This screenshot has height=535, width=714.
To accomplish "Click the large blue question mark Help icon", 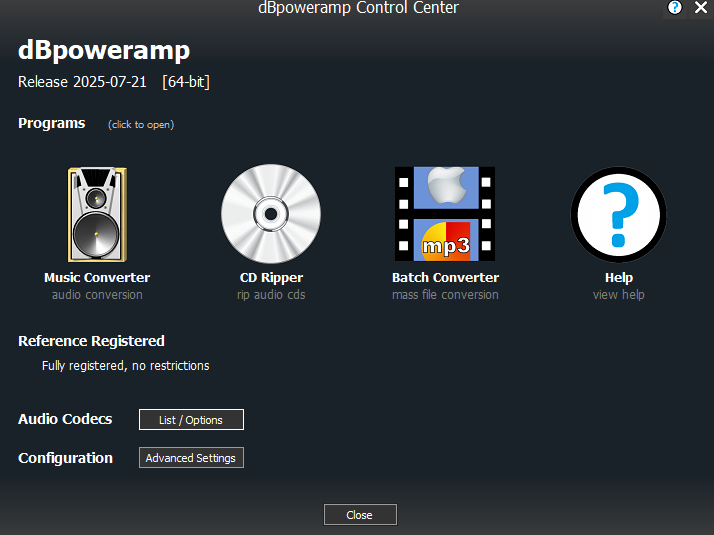I will click(x=618, y=214).
